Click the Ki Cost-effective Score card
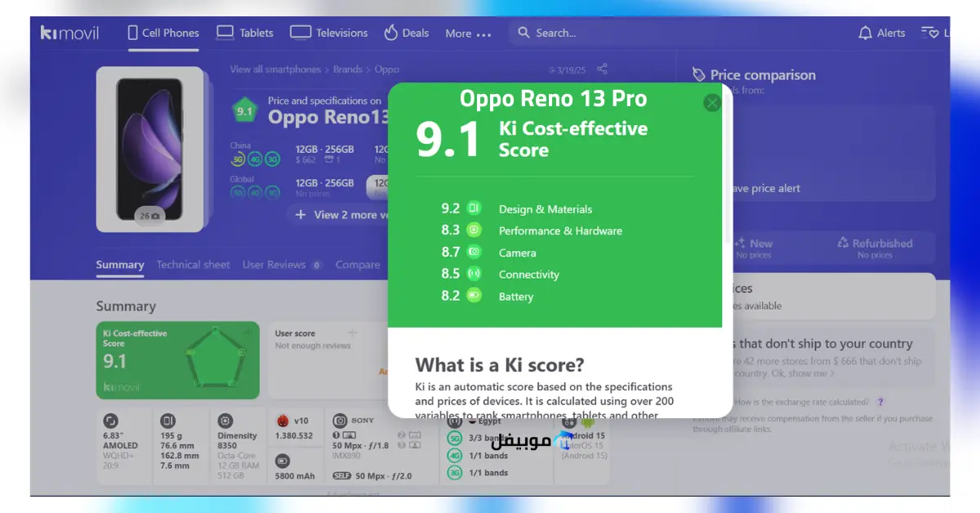 click(x=177, y=360)
